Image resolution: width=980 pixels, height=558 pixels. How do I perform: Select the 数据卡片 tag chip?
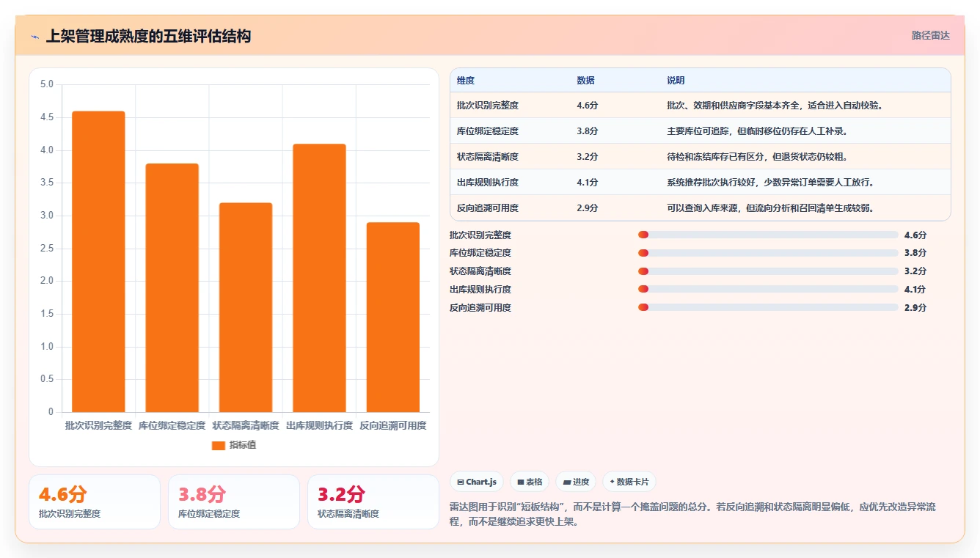click(x=629, y=482)
